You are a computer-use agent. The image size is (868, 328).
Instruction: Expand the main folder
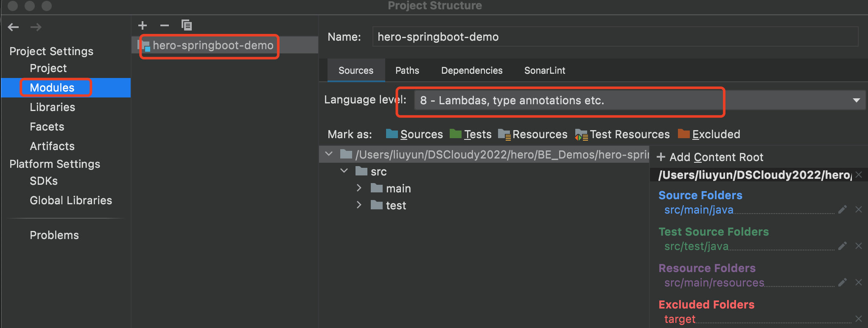click(x=359, y=188)
